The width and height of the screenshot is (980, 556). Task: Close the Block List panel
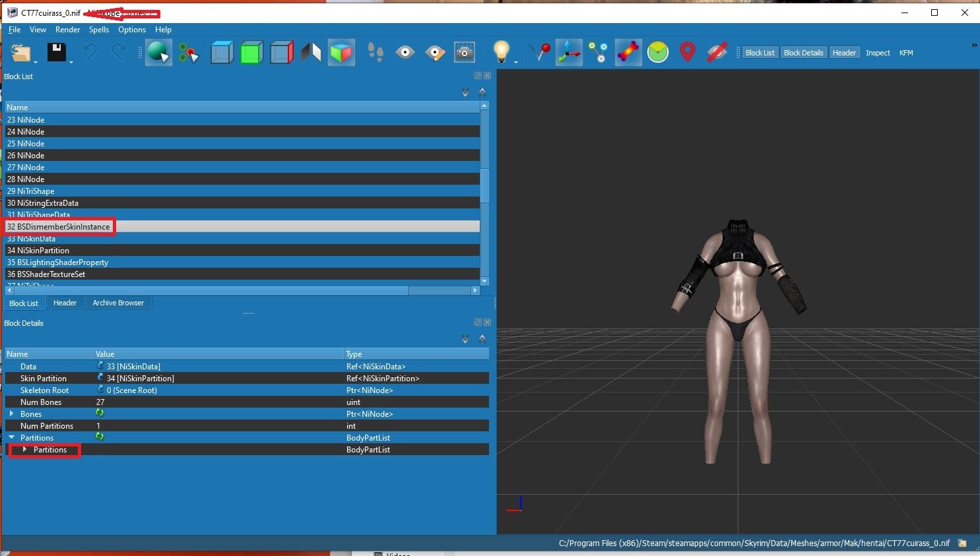coord(487,76)
